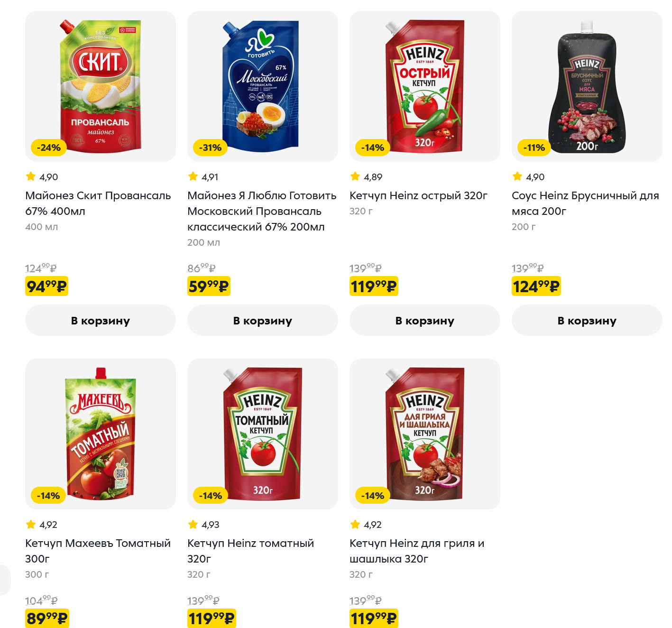The width and height of the screenshot is (672, 628).
Task: Open Heinz томатный ketchup image
Action: click(x=262, y=434)
